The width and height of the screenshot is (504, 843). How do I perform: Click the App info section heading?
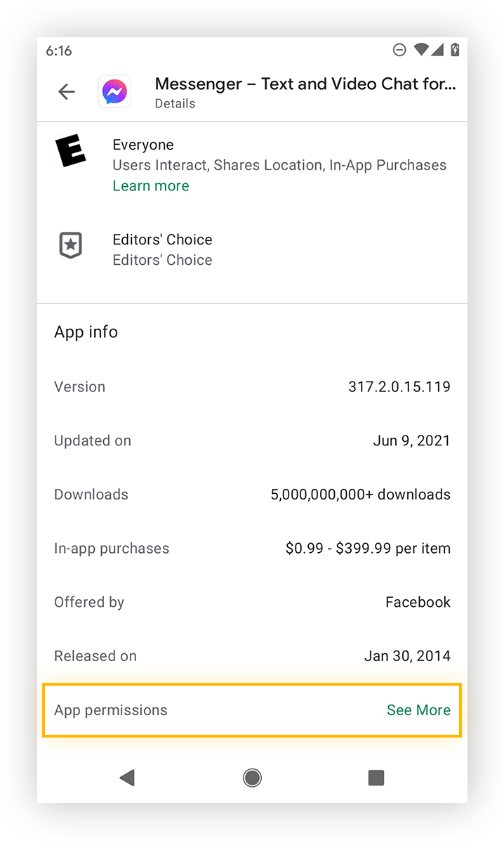click(x=86, y=332)
